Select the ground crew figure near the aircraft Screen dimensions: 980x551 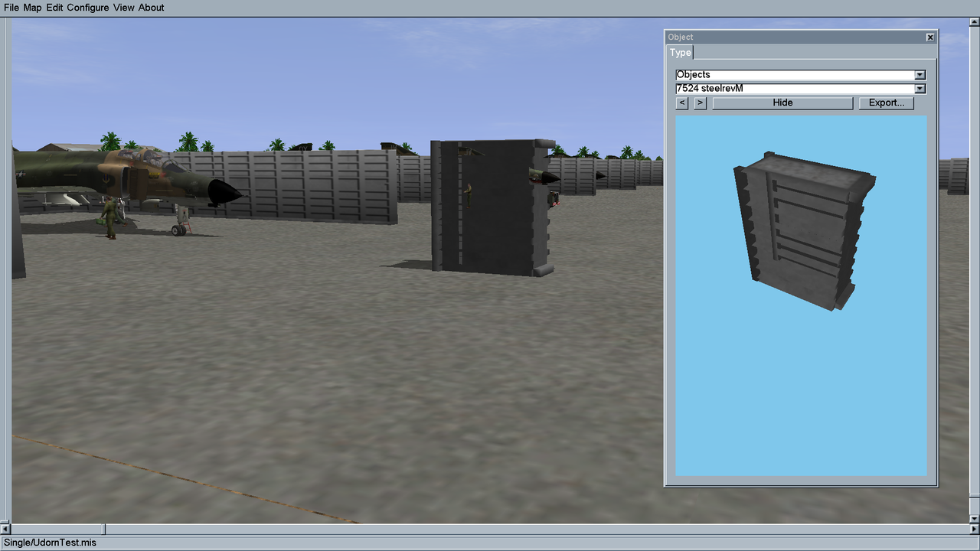110,218
